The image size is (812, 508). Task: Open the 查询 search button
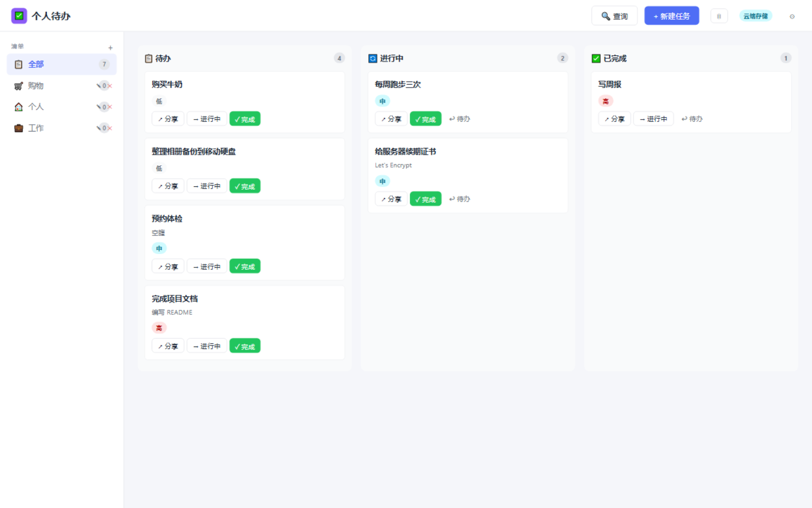(614, 16)
